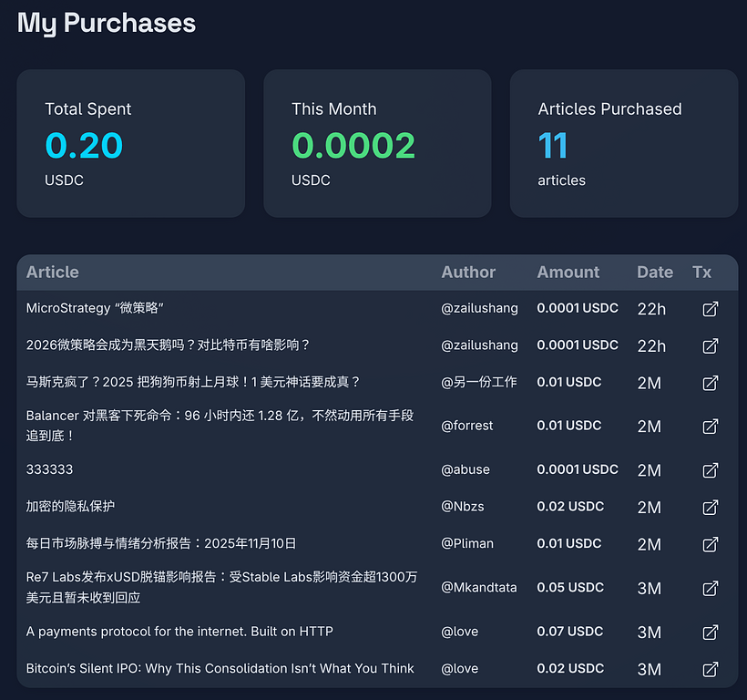Open transaction icon for payments protocol article
The height and width of the screenshot is (700, 747).
point(711,632)
